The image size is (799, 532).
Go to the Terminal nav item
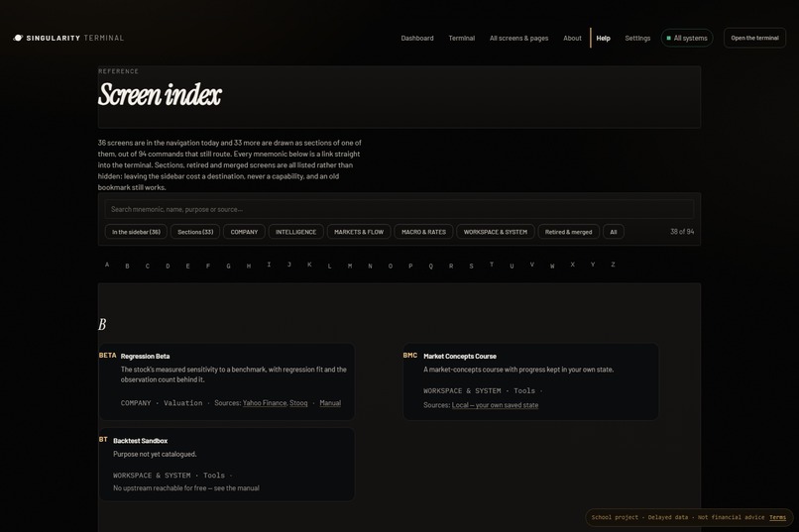click(x=461, y=39)
